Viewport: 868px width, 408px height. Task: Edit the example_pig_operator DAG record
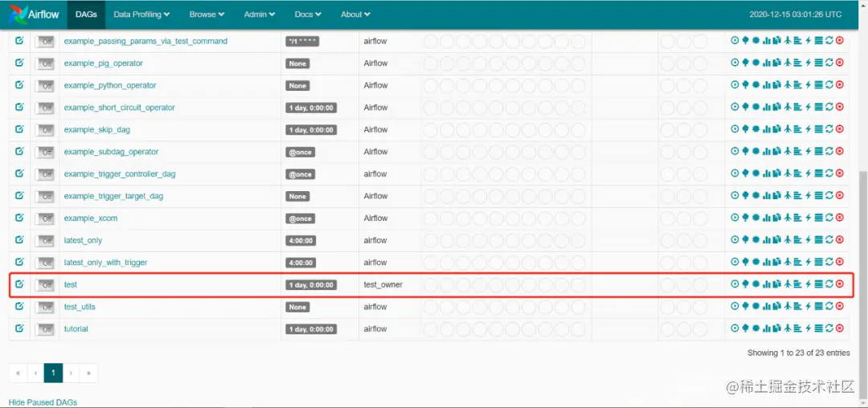click(19, 63)
